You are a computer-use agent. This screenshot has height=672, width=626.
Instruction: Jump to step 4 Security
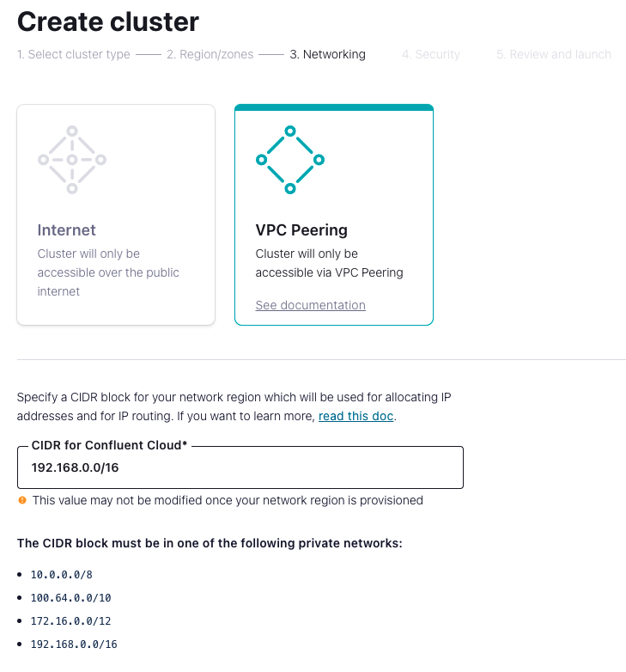(431, 54)
